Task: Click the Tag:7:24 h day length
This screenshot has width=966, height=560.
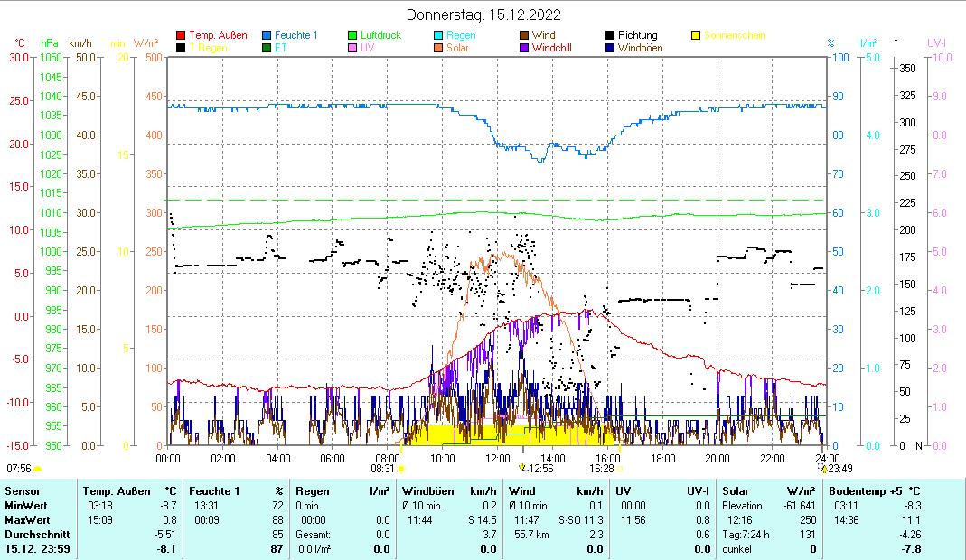Action: [x=746, y=534]
